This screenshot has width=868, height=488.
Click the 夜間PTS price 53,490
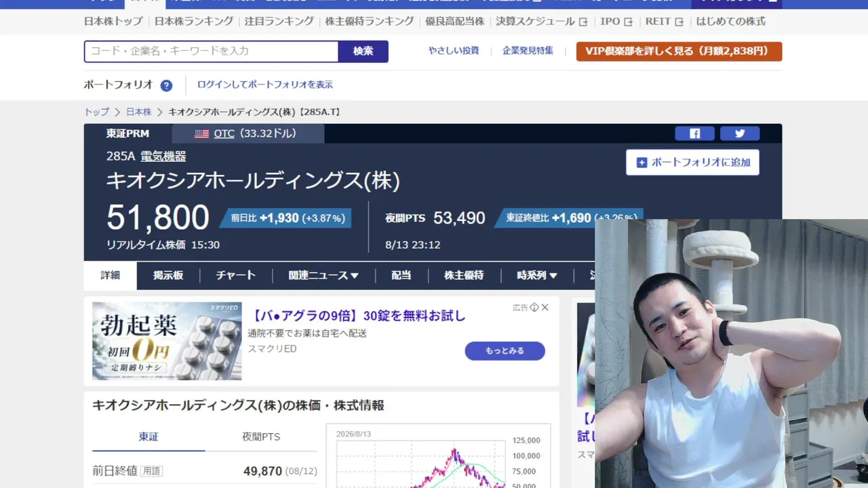click(459, 218)
